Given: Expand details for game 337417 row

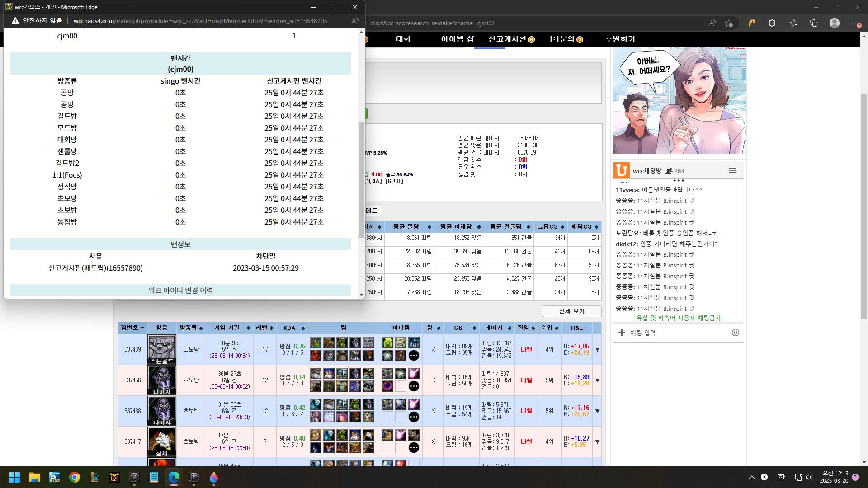Looking at the screenshot, I should [597, 442].
